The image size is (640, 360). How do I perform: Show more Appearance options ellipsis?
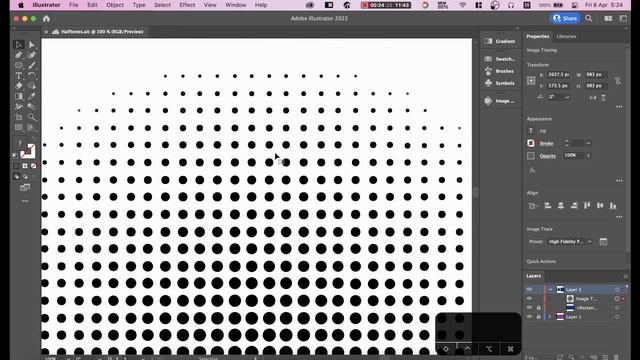pyautogui.click(x=619, y=180)
